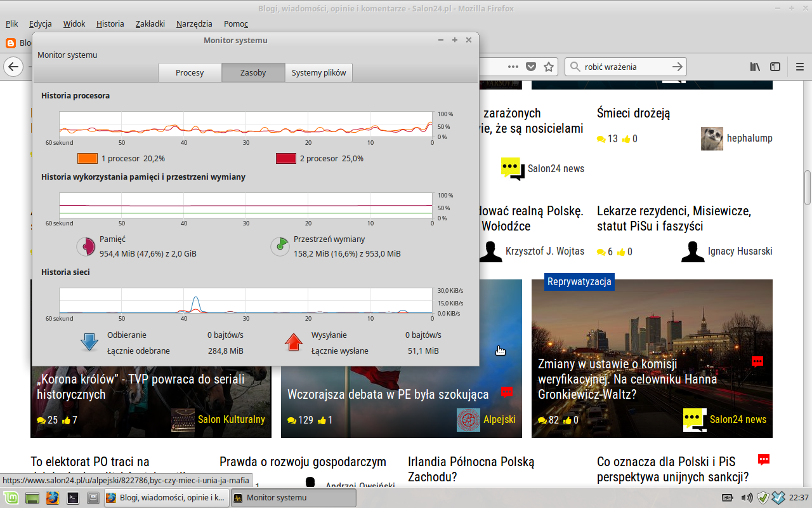This screenshot has width=812, height=508.
Task: Click hephalump avatar thumbnail
Action: pos(712,138)
